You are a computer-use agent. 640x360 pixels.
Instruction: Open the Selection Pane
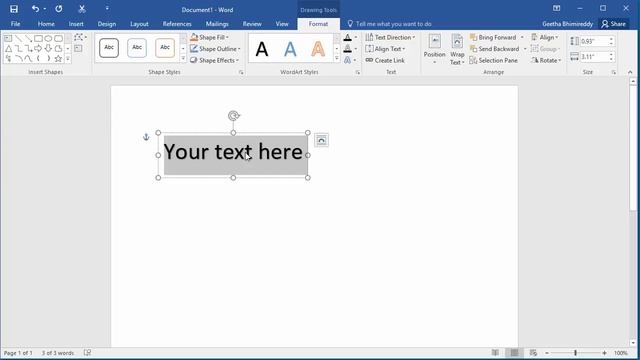(493, 60)
